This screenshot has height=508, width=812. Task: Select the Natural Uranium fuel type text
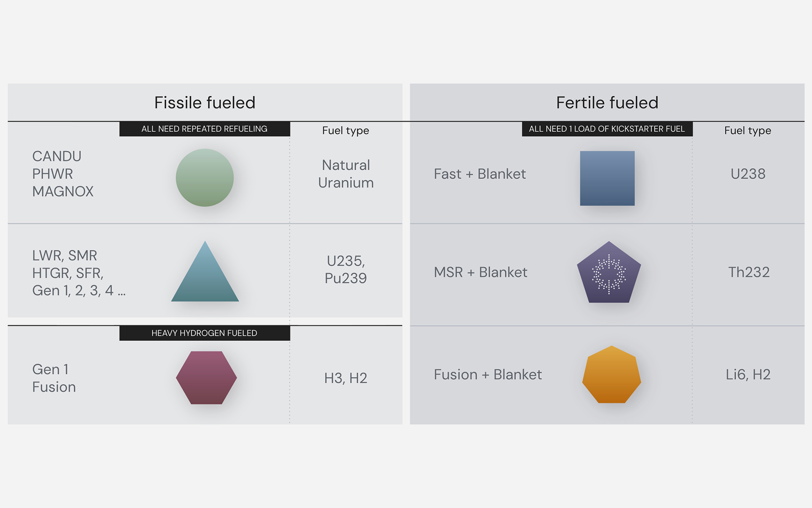[346, 174]
